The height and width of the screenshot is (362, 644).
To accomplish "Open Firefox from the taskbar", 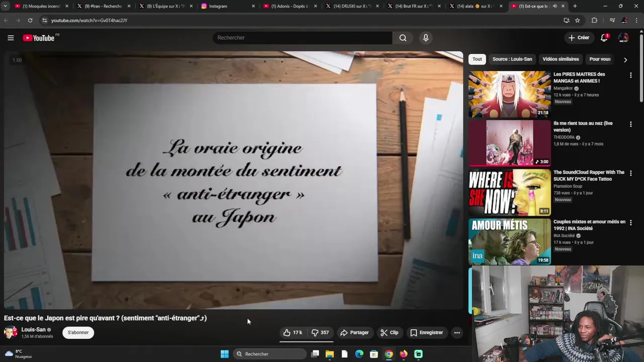I will 404,354.
